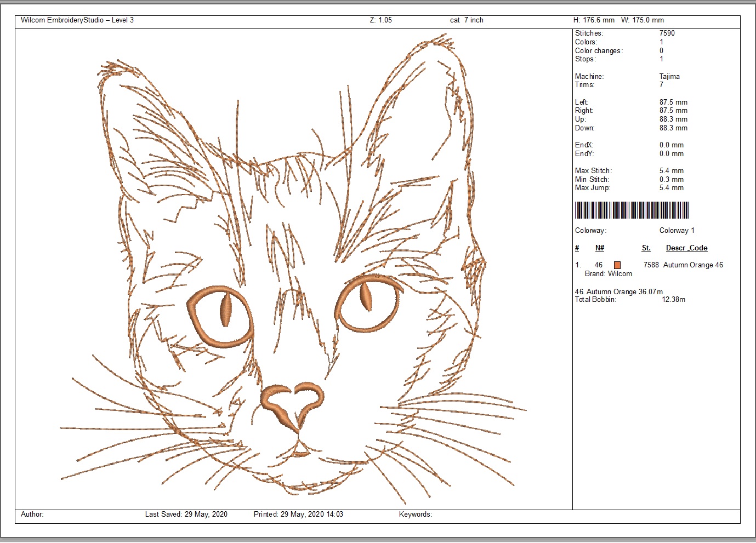756x543 pixels.
Task: Click the St. column header
Action: point(646,248)
